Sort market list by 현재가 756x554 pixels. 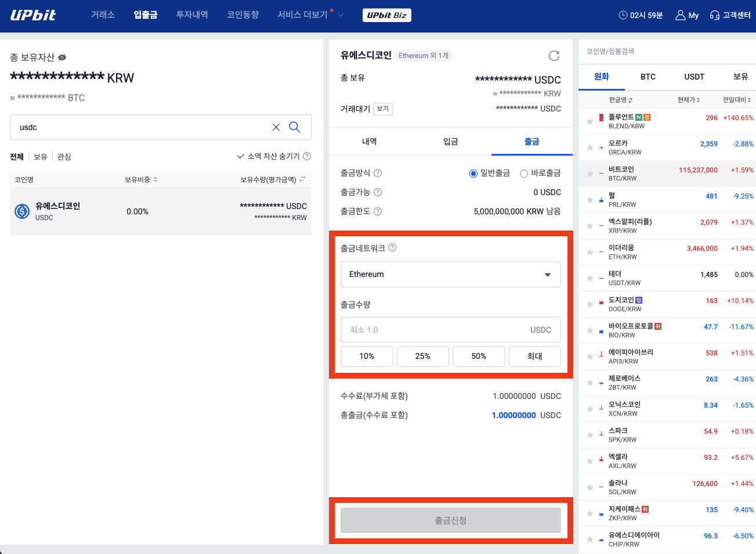pos(689,100)
